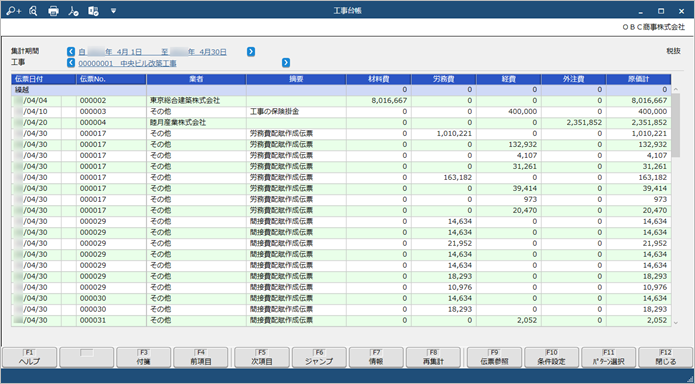Select the 8,016,667 材料費 cell
Screen dimensions: 695x384
pos(379,101)
